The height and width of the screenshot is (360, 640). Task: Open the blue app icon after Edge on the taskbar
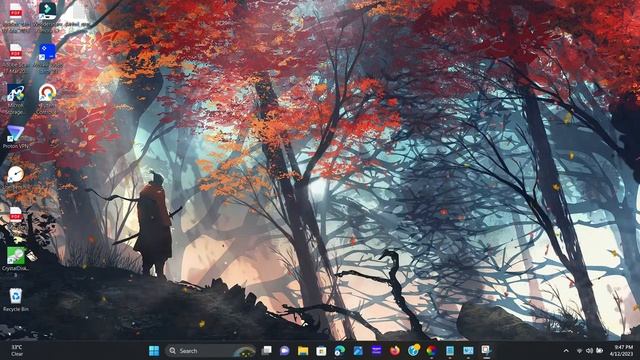click(358, 351)
